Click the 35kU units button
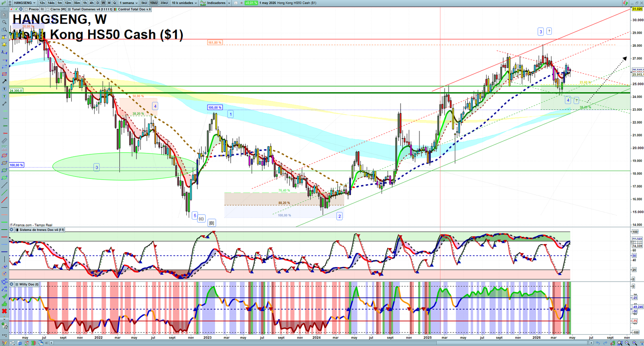Viewport: 644px width, 346px height. point(164,3)
